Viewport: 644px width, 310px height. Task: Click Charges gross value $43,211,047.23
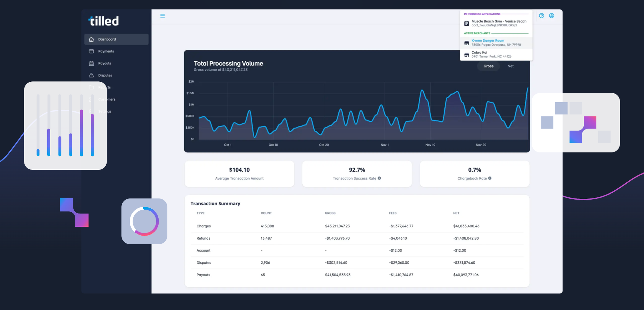[337, 226]
